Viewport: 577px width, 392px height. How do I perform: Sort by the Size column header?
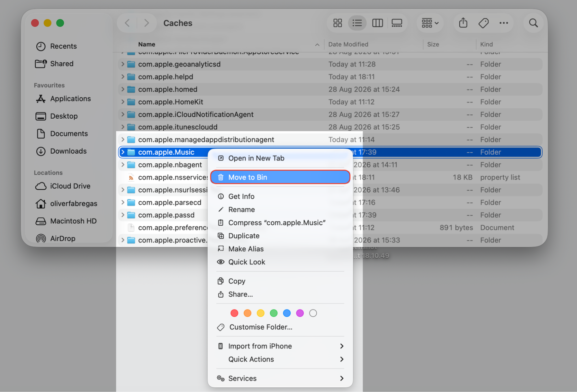coord(450,44)
